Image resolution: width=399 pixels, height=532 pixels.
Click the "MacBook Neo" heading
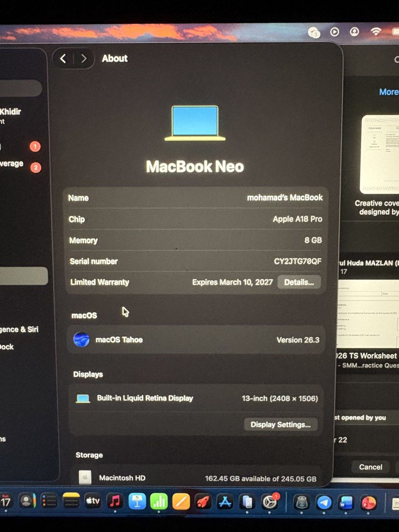[195, 166]
